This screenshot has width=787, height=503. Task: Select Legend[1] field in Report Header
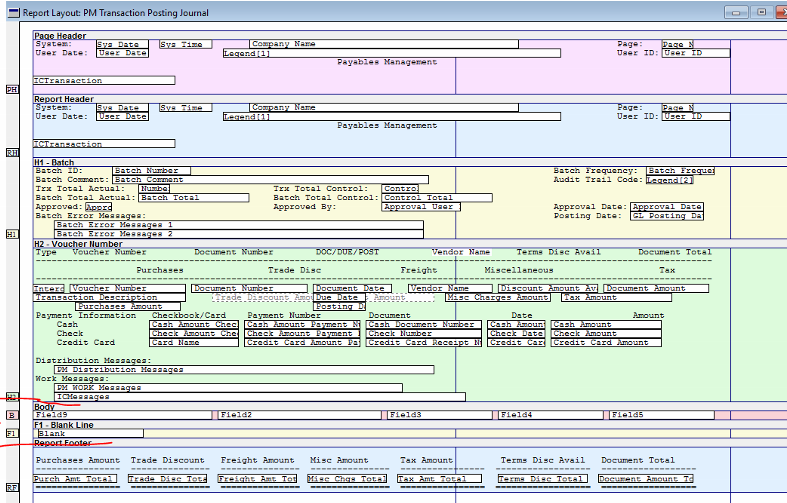[x=391, y=116]
